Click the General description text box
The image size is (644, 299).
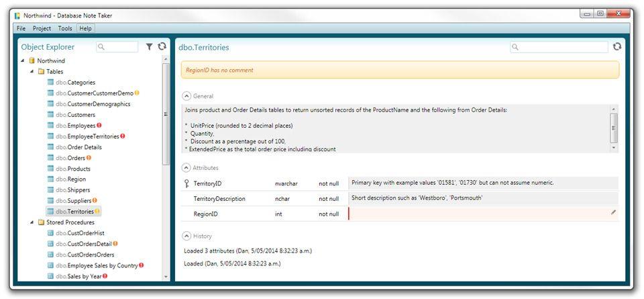396,129
